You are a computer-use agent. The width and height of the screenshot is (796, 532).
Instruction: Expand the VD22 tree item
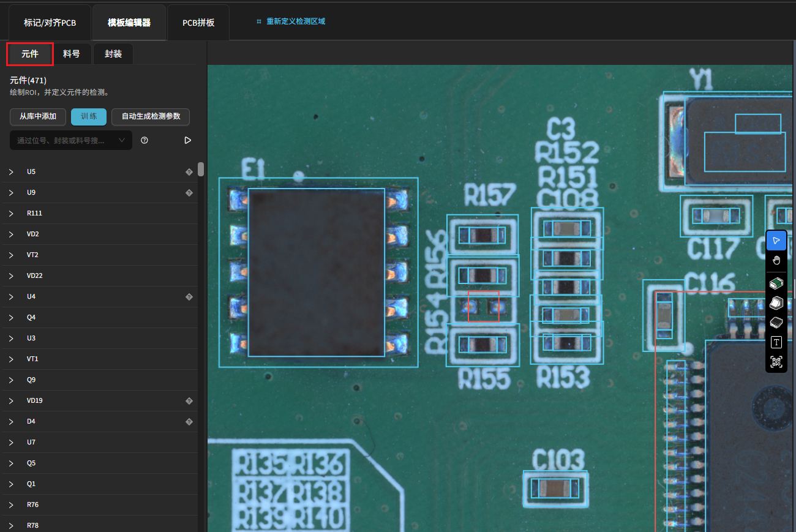pos(11,276)
